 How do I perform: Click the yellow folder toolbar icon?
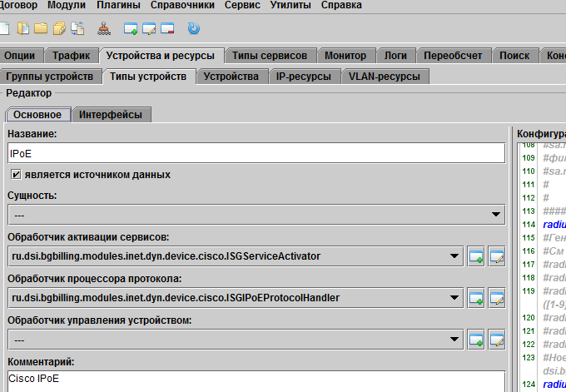[x=41, y=28]
